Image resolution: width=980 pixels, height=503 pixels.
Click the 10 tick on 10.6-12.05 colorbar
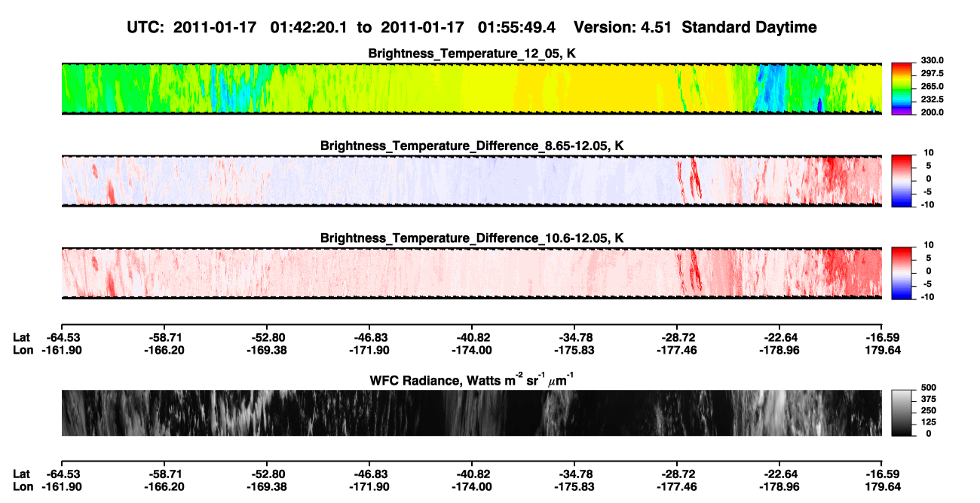[x=929, y=245]
